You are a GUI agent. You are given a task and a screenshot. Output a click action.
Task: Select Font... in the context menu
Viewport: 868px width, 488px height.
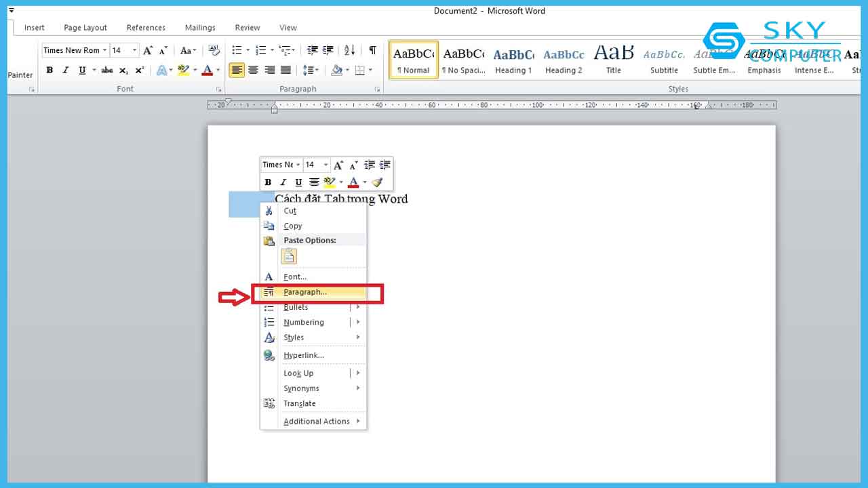coord(314,277)
